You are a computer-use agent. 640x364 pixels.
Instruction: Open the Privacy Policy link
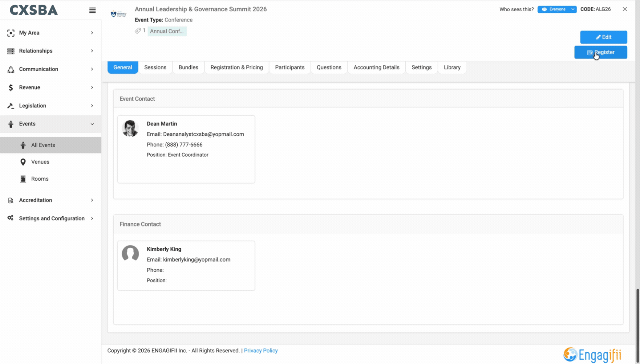261,350
